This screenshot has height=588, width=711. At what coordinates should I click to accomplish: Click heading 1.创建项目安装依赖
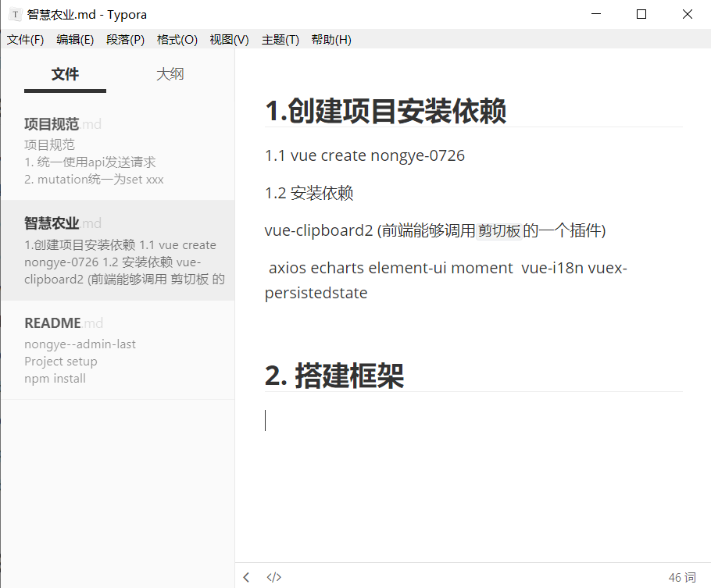(386, 111)
